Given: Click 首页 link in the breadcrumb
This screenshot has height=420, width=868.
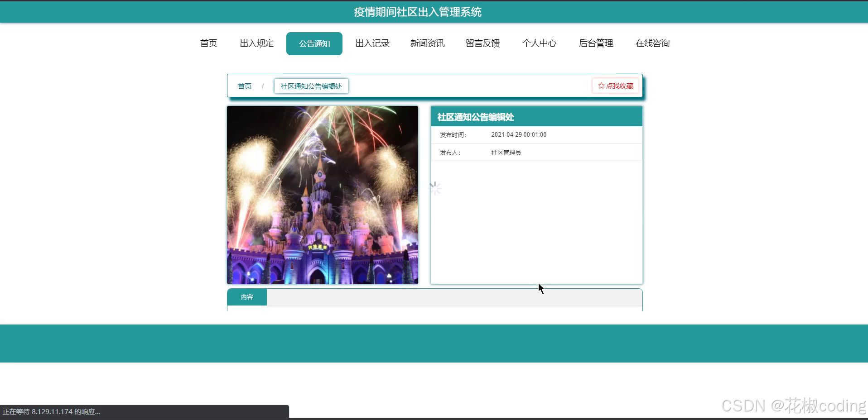Looking at the screenshot, I should 244,86.
